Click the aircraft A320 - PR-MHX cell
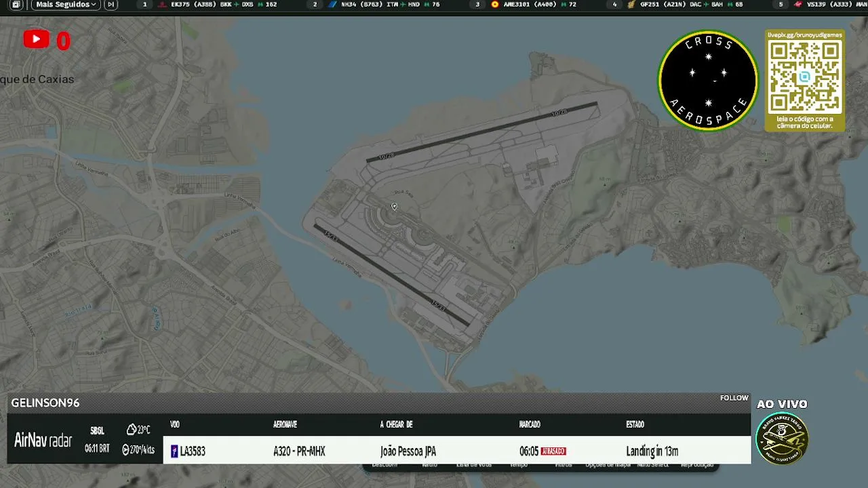868x488 pixels. [299, 451]
